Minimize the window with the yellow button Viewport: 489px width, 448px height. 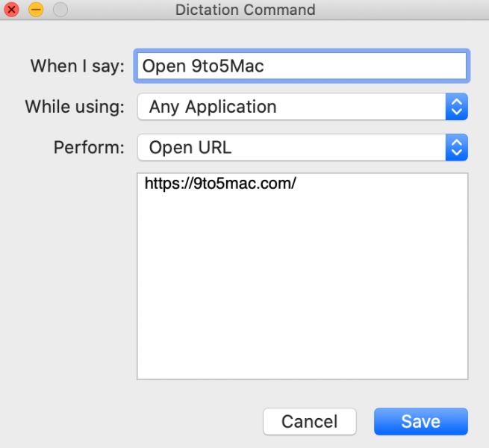click(35, 10)
